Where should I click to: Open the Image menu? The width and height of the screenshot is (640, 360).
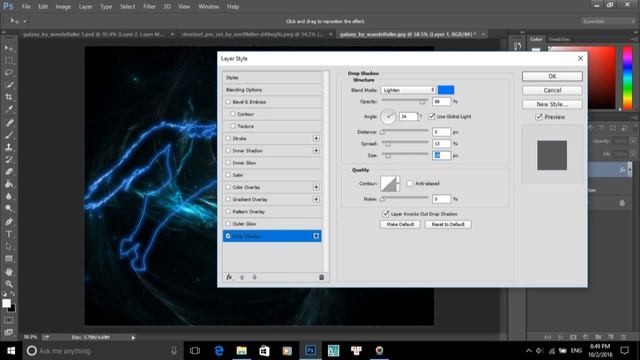[x=63, y=7]
